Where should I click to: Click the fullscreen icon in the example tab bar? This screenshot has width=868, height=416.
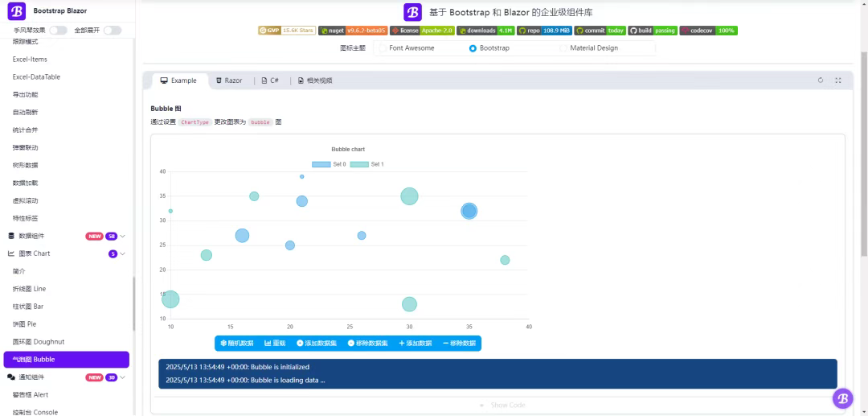click(x=838, y=80)
